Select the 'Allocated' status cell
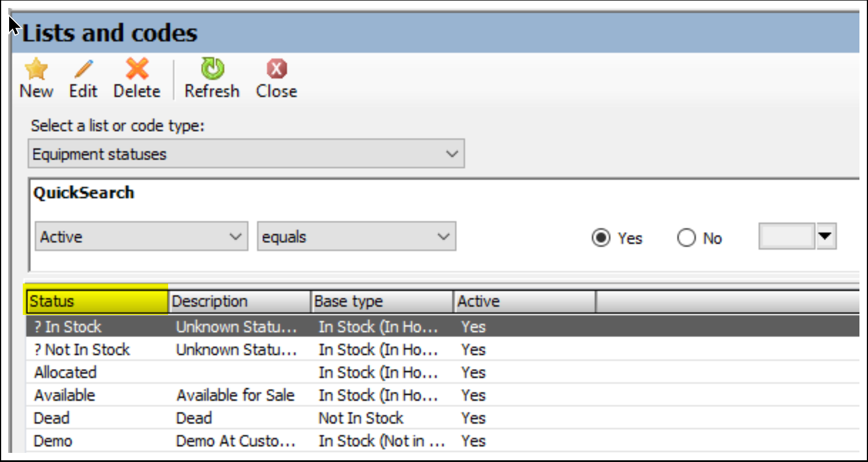The width and height of the screenshot is (868, 462). (65, 372)
